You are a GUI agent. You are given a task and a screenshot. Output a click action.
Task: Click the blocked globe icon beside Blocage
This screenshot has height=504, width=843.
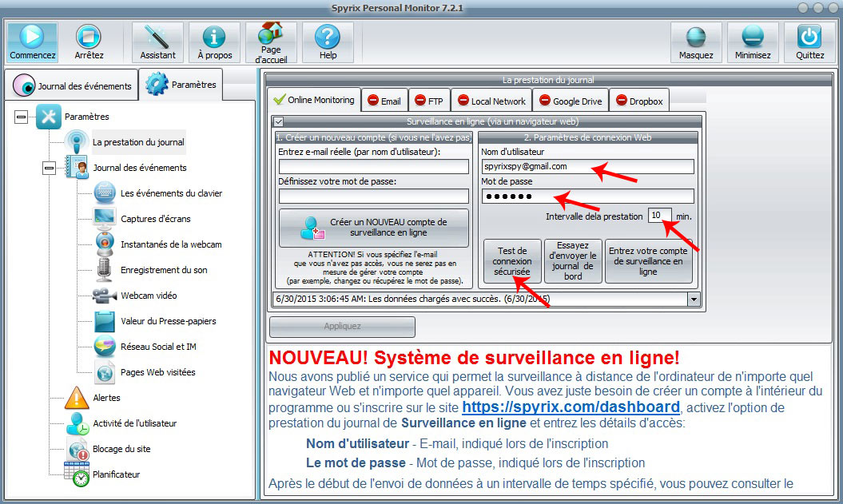pos(78,449)
